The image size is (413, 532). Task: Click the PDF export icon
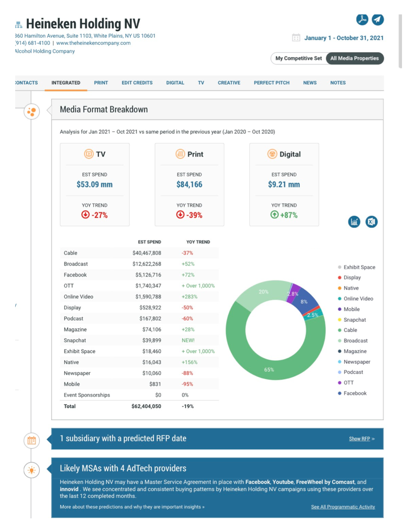point(362,19)
